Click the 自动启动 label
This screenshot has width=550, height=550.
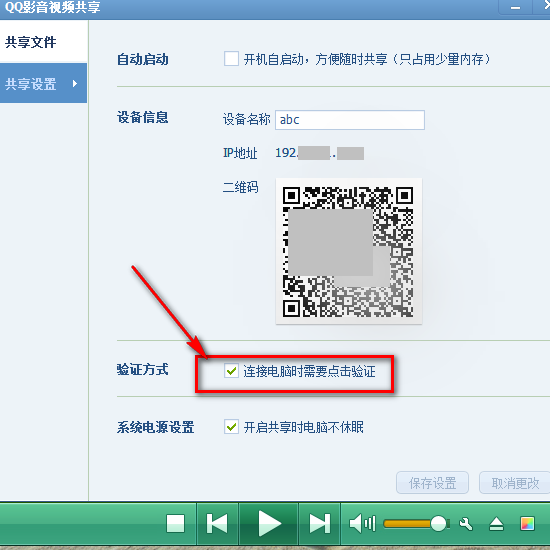[x=142, y=59]
